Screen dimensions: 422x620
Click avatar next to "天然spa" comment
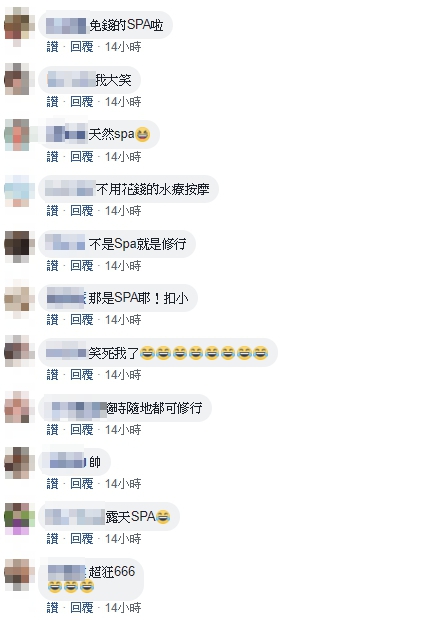[17, 134]
